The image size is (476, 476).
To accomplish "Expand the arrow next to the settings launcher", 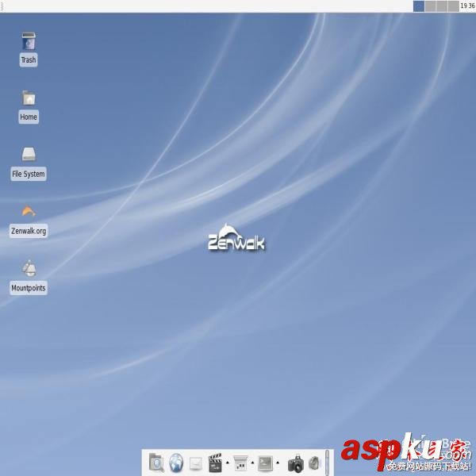I will click(x=252, y=463).
